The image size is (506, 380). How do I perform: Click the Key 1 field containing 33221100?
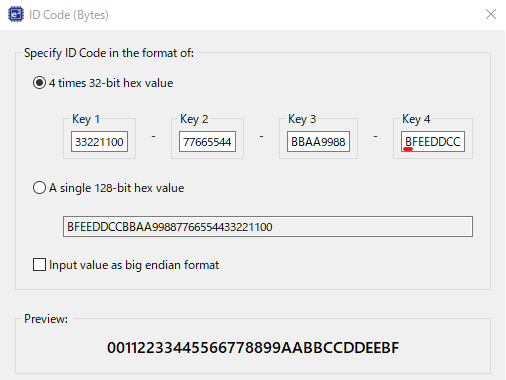click(99, 142)
